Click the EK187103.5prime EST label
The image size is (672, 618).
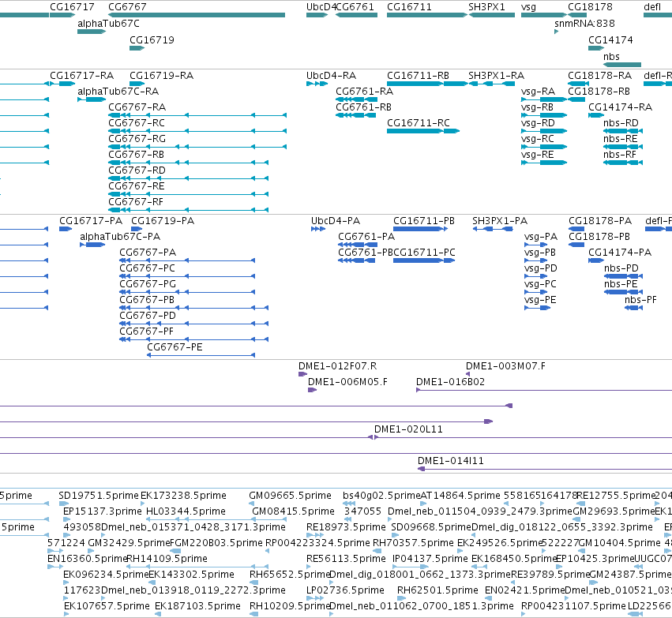pyautogui.click(x=197, y=606)
